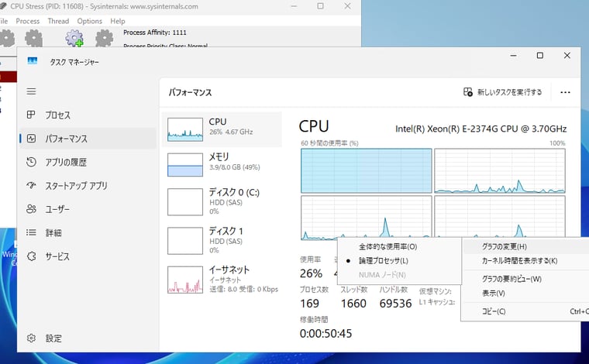Click the 詳細 list icon
The height and width of the screenshot is (364, 589).
31,232
